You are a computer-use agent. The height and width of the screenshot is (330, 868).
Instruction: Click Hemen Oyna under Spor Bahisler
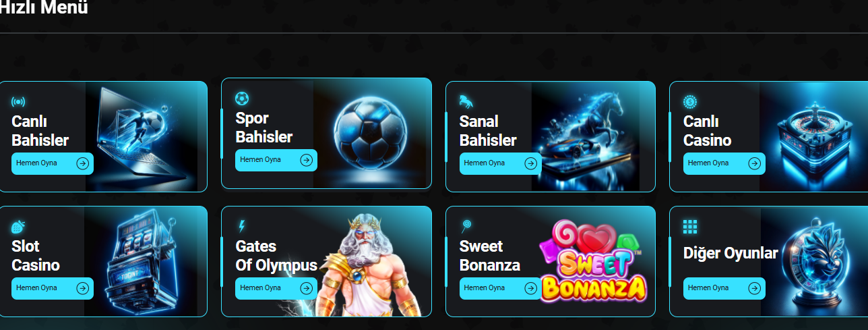pyautogui.click(x=276, y=160)
